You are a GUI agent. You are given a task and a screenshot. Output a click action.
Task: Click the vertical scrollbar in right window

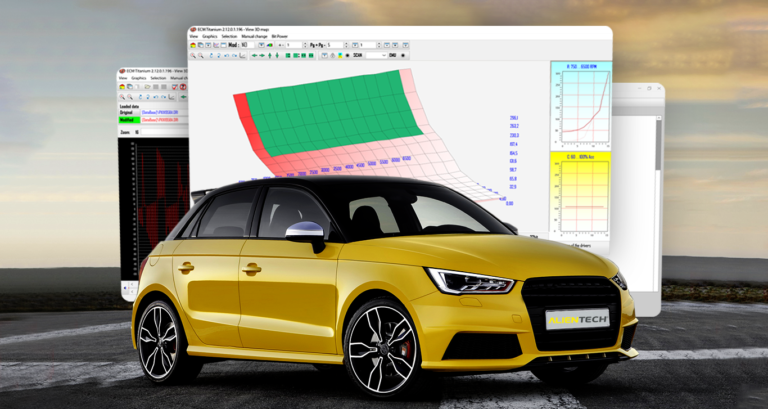[657, 150]
